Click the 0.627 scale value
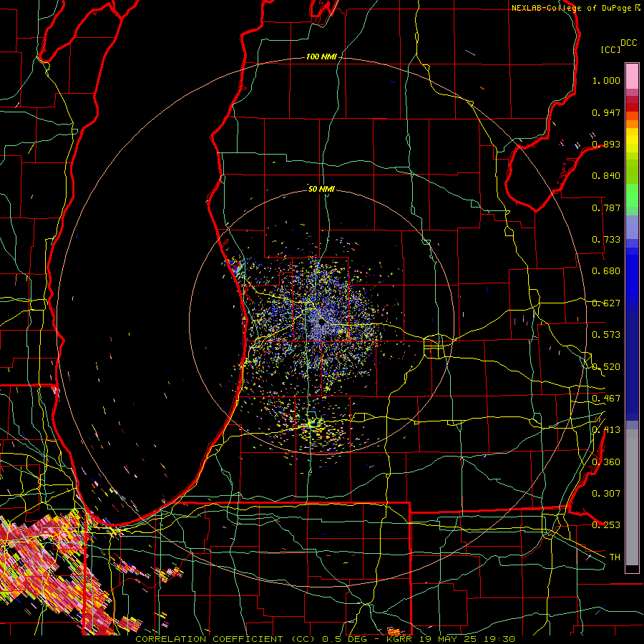644x644 pixels. [x=606, y=303]
